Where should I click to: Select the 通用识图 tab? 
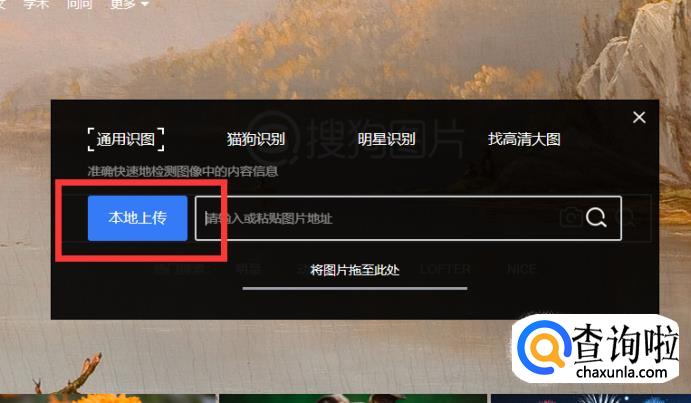point(126,139)
